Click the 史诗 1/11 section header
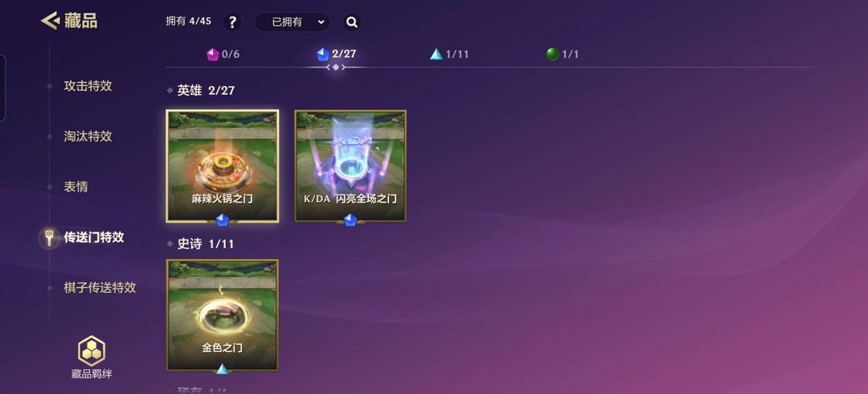Viewport: 868px width, 394px height. tap(206, 244)
